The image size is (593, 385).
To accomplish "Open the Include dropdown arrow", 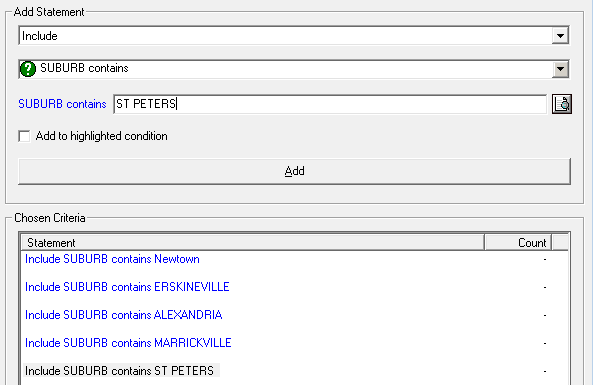I will point(560,36).
